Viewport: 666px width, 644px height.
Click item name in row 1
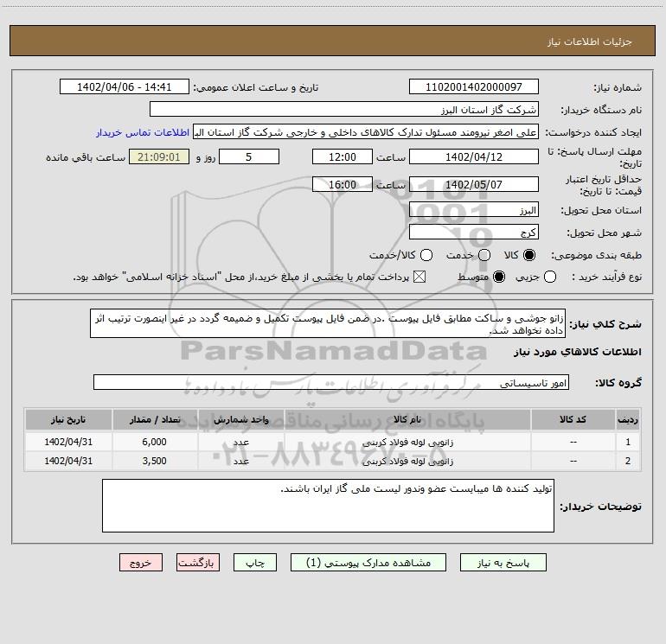tap(407, 443)
